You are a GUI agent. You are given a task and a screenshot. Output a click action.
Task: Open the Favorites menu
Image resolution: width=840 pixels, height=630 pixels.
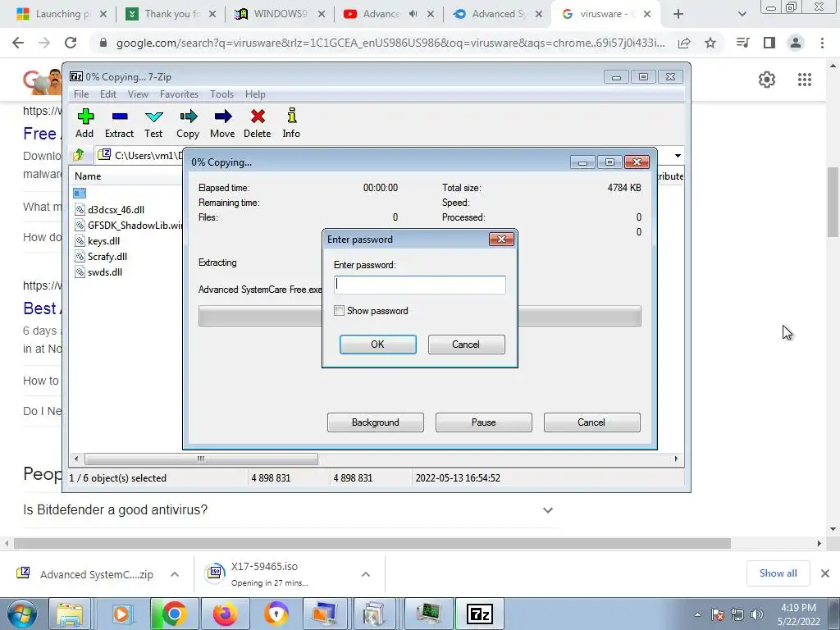[x=179, y=94]
